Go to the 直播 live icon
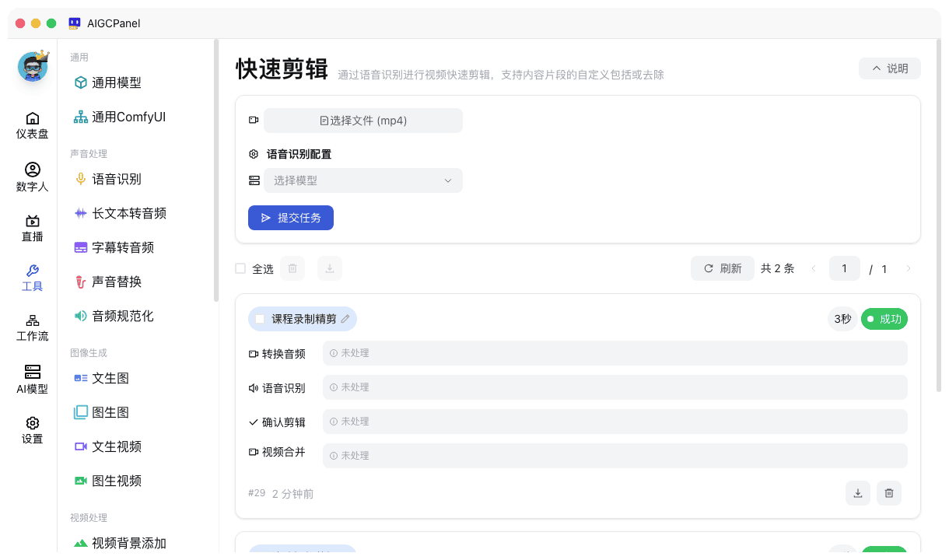This screenshot has width=949, height=560. (x=33, y=221)
